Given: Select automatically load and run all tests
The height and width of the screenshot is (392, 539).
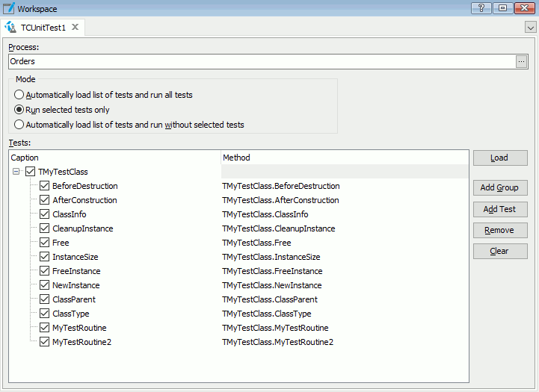Looking at the screenshot, I should [19, 95].
